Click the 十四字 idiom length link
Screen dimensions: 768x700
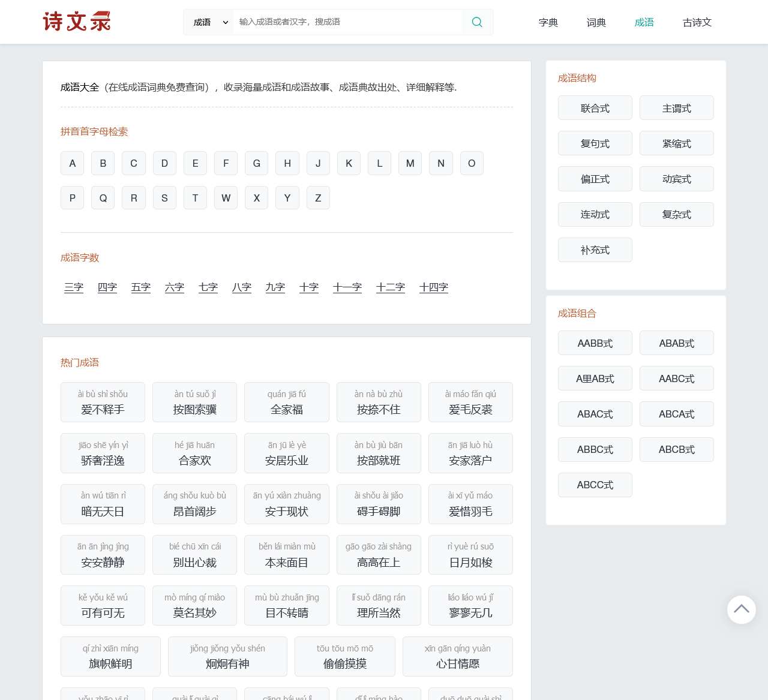[x=433, y=287]
